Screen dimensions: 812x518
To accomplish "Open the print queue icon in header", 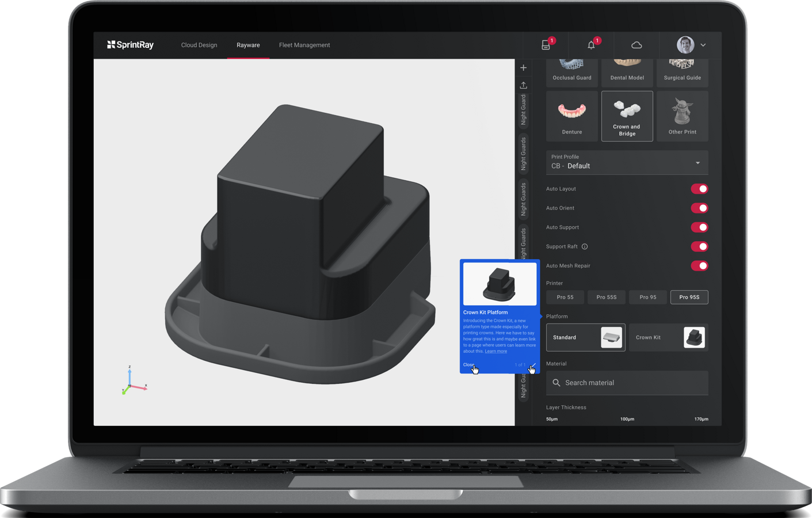I will pyautogui.click(x=546, y=45).
